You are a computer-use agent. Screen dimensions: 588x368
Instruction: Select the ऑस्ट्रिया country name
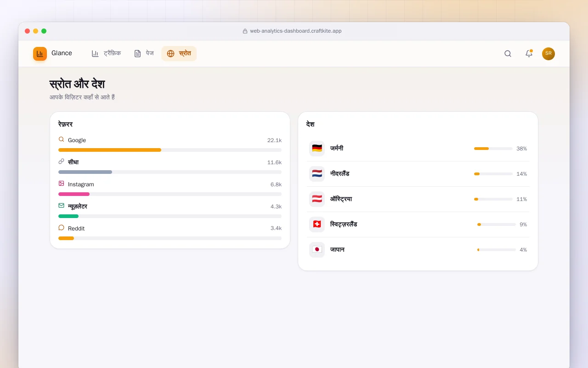click(341, 199)
